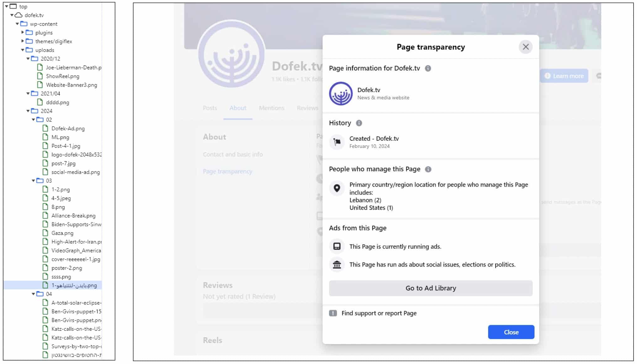The image size is (637, 364).
Task: Select Gaza.png in the 03 folder
Action: point(62,233)
